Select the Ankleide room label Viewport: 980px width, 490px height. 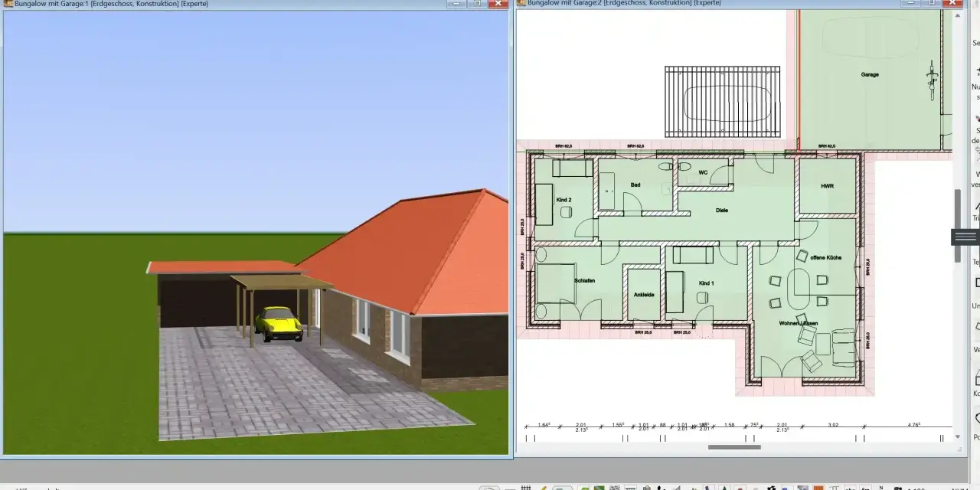[643, 295]
